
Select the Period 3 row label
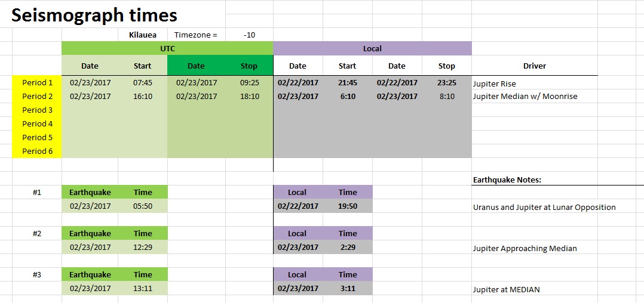pyautogui.click(x=37, y=110)
